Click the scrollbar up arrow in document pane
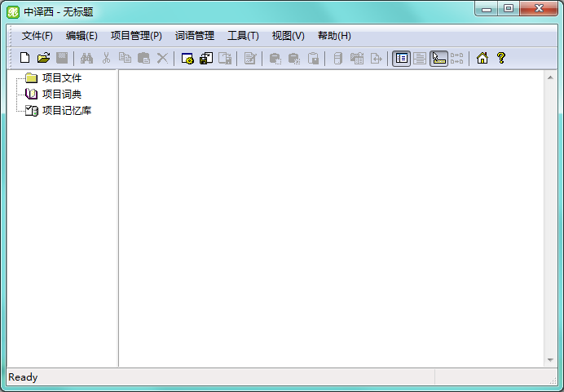Screen dimensions: 564x392 pyautogui.click(x=550, y=77)
